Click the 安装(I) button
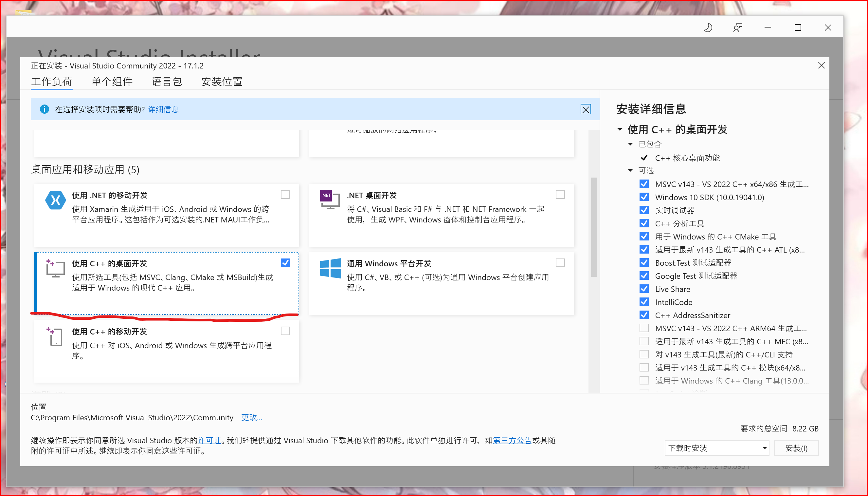868x496 pixels. (796, 448)
